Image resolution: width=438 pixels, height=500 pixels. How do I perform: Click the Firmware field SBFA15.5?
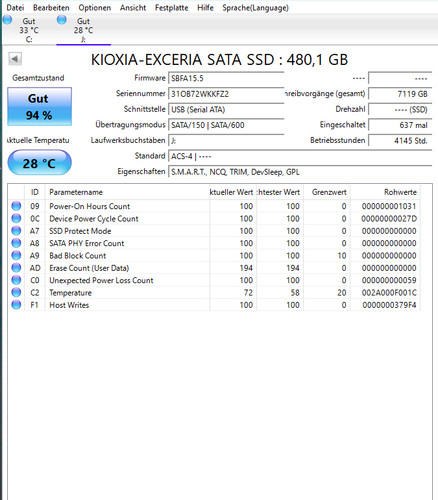pyautogui.click(x=226, y=78)
